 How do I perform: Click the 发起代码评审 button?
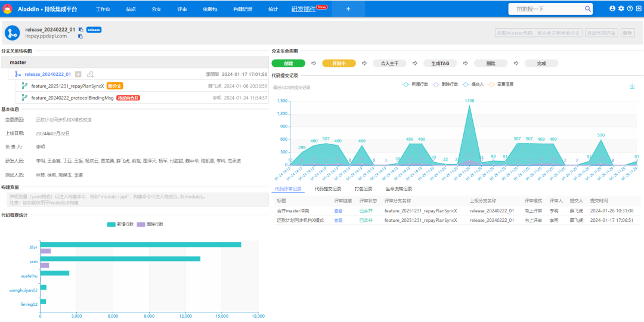click(x=602, y=33)
